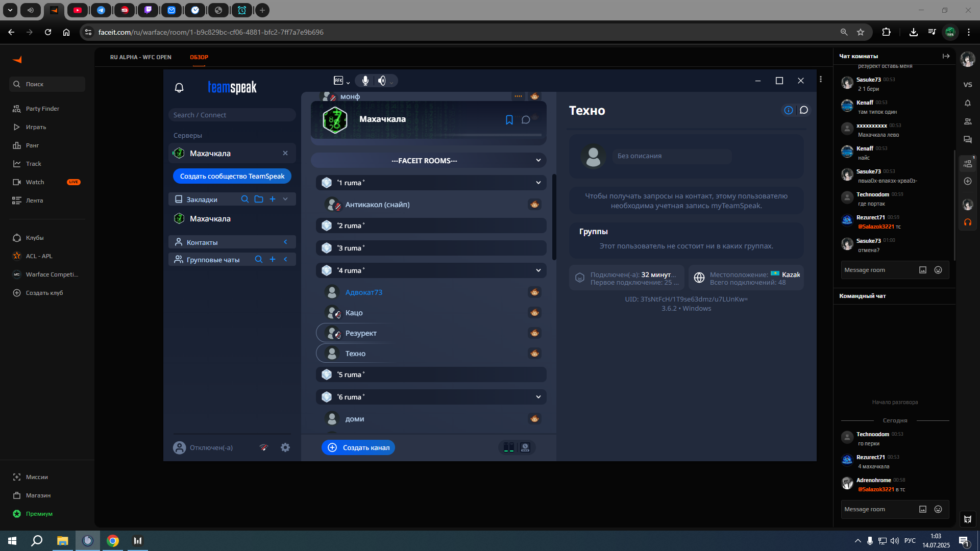Click monkey badge next to Техно

[534, 354]
